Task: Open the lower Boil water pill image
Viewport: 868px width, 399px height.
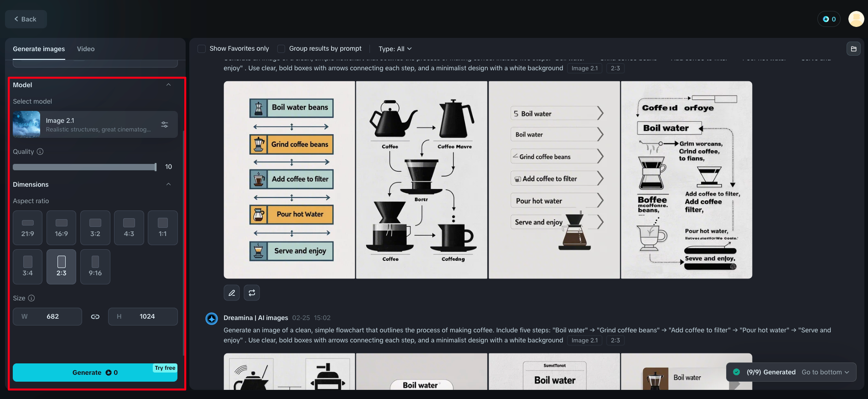Action: click(x=421, y=372)
